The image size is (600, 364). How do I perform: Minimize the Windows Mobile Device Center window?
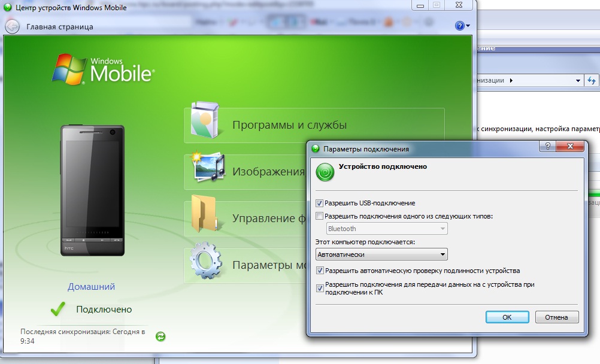pos(420,5)
